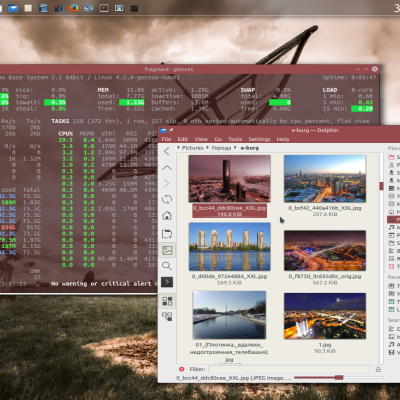Click the 567.2 KiB size text
This screenshot has width=400, height=400.
325,283
